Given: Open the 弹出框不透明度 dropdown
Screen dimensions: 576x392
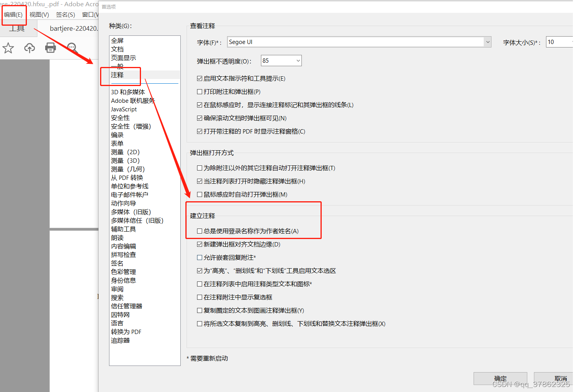Looking at the screenshot, I should [281, 60].
